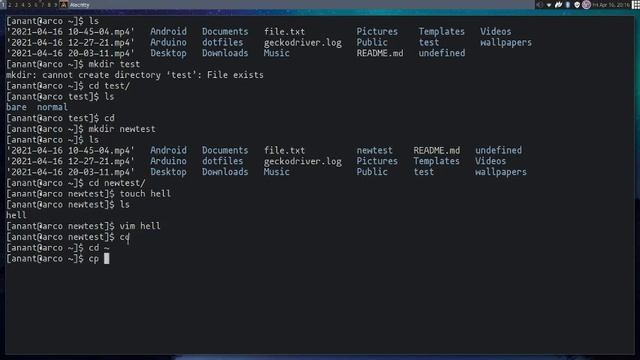Click the layout grid icon at the bar's end

tap(636, 5)
